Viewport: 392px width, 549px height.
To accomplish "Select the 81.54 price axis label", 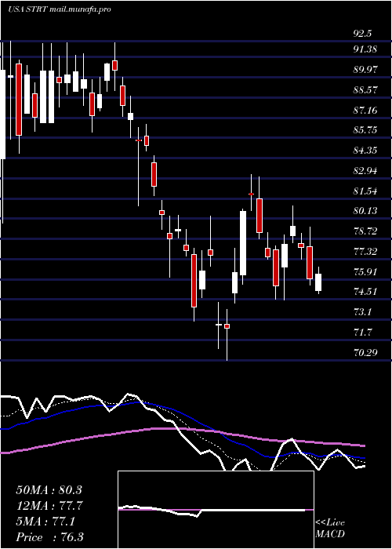I will pos(365,191).
